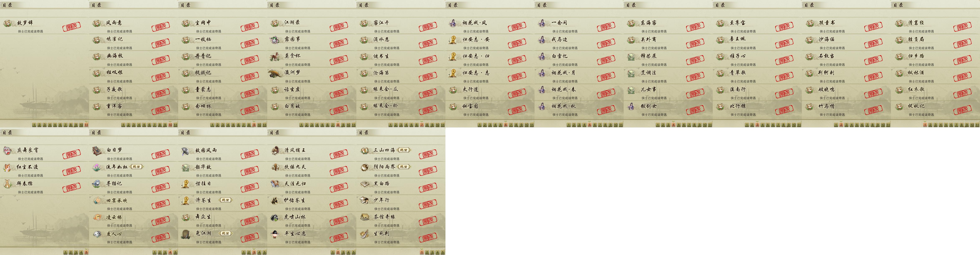
Task: Open the 烟花戏·风 adventure entry
Action: tap(490, 26)
